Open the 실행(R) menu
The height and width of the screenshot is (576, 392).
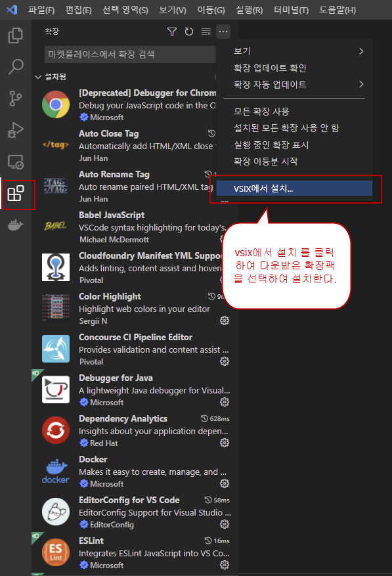(x=249, y=10)
